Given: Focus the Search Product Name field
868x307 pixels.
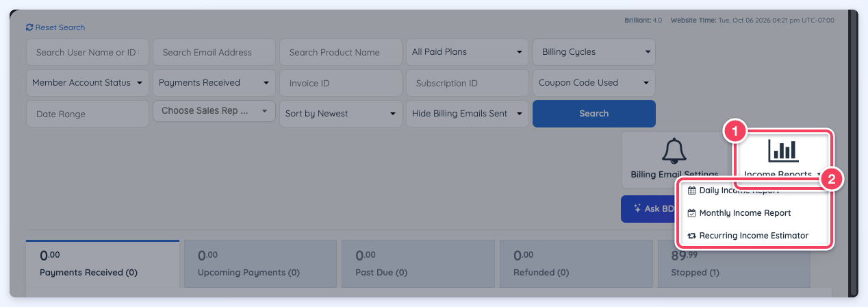Looking at the screenshot, I should 341,52.
